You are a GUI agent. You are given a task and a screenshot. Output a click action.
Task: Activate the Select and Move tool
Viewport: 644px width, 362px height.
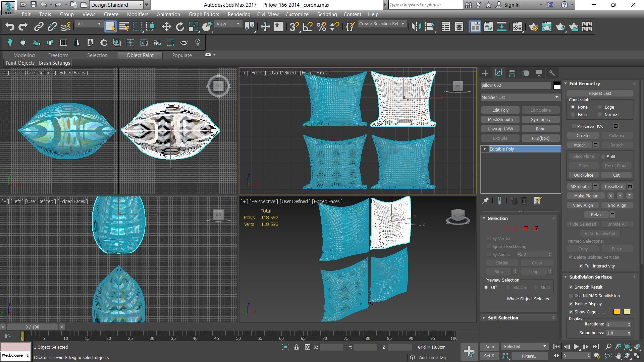(x=166, y=27)
